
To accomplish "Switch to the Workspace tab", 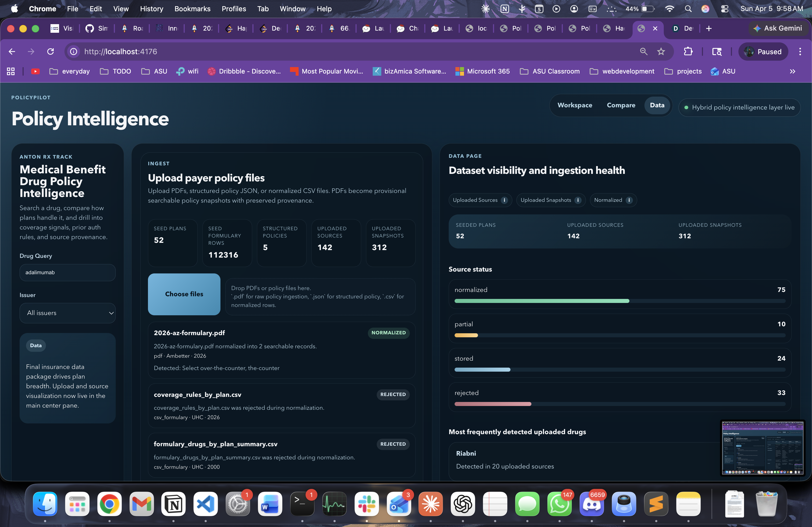I will tap(575, 105).
